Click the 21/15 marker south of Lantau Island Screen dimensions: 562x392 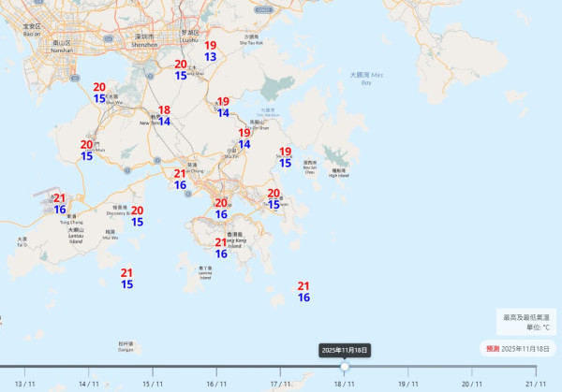(x=126, y=279)
